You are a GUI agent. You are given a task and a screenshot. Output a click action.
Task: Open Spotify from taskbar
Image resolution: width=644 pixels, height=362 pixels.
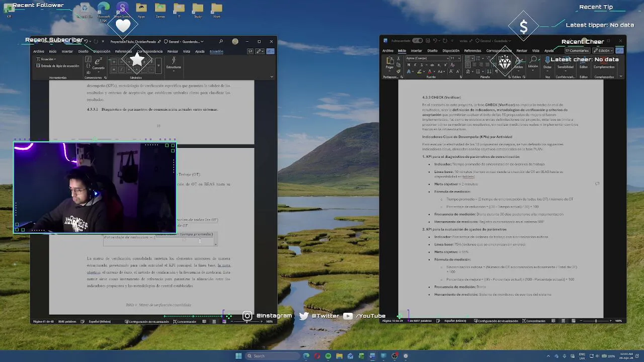(x=328, y=356)
